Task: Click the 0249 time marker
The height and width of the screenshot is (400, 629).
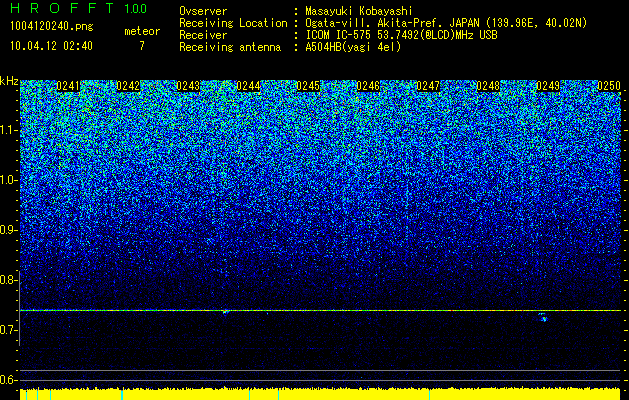Action: (548, 86)
